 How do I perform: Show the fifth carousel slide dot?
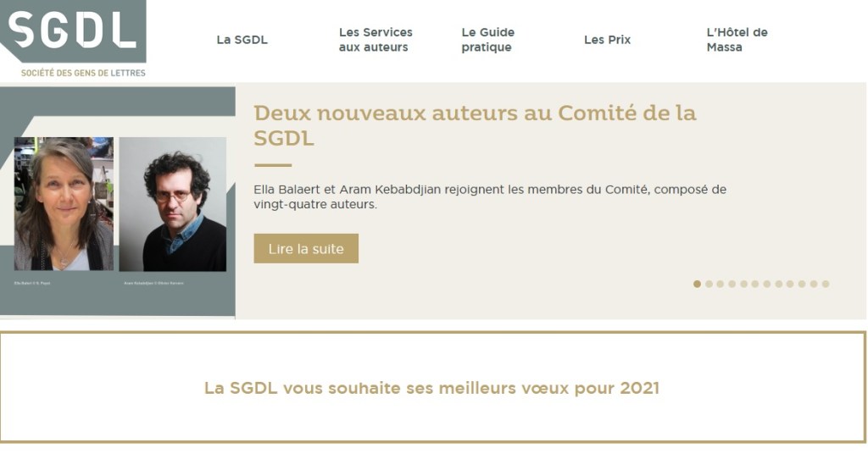744,285
